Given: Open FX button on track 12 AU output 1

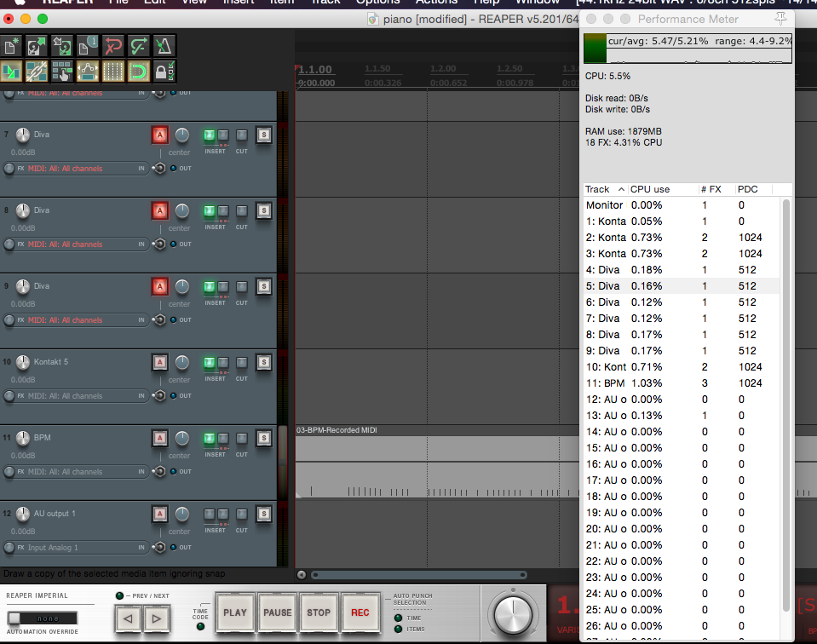Looking at the screenshot, I should point(20,548).
